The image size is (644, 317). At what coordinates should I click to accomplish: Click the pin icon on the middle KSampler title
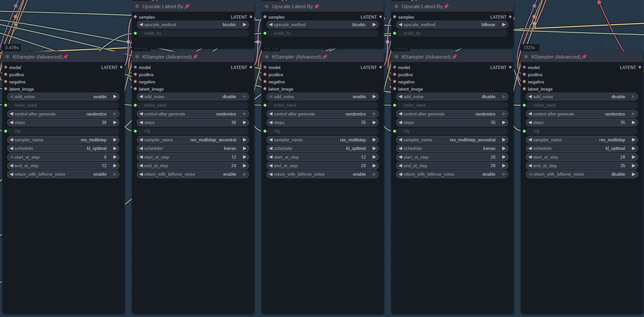[325, 57]
